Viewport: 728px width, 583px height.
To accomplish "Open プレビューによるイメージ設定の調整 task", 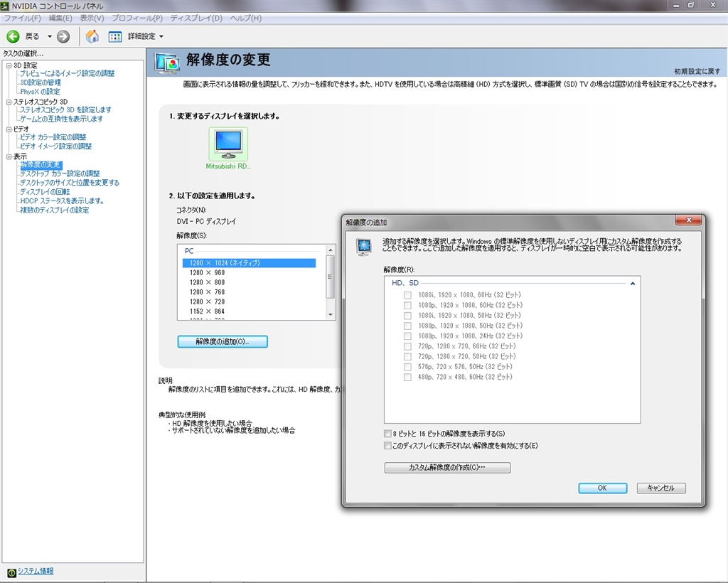I will pyautogui.click(x=67, y=73).
